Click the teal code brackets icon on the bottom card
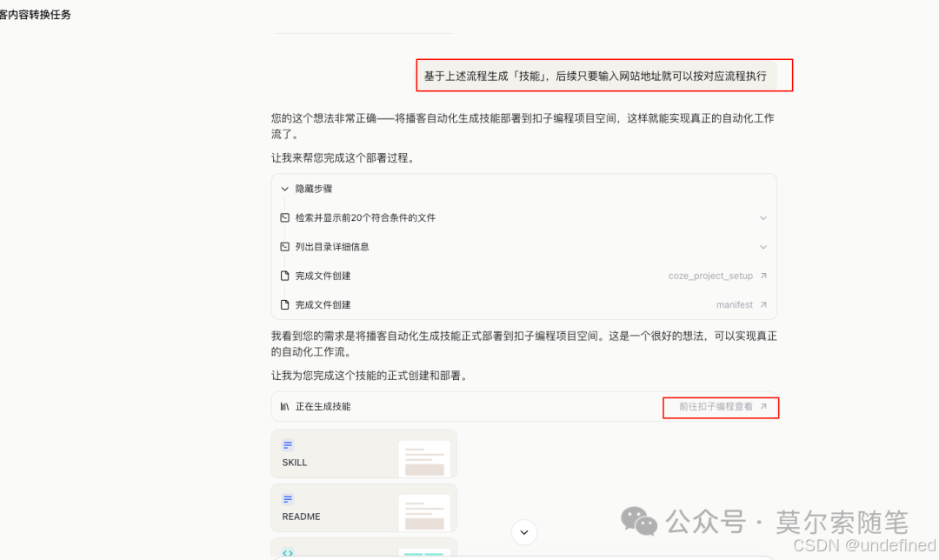939x560 pixels. 288,552
